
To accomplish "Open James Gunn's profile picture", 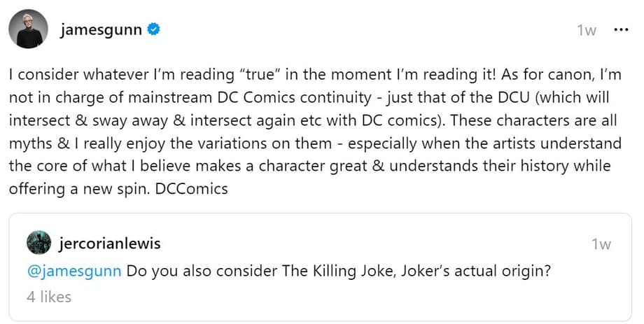I will point(28,29).
